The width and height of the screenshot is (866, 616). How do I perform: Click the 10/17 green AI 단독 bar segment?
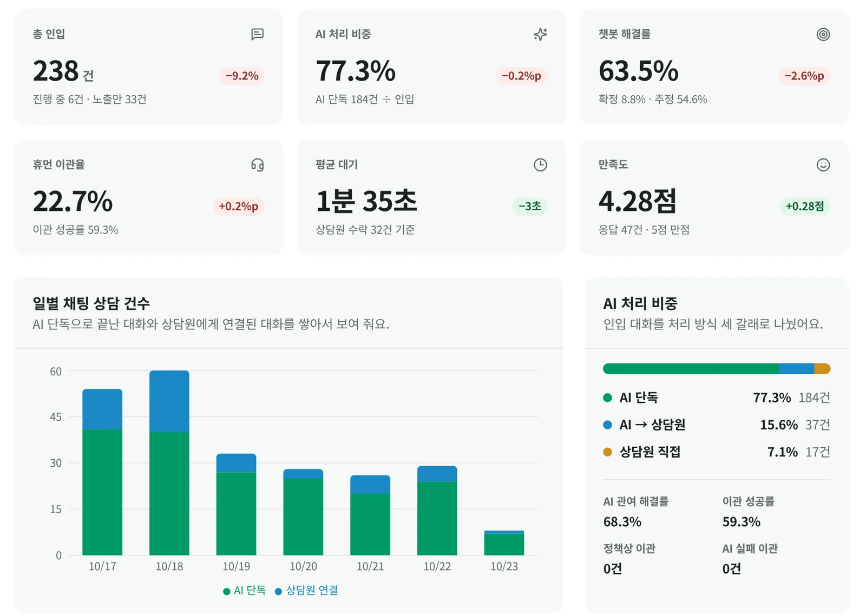point(102,492)
